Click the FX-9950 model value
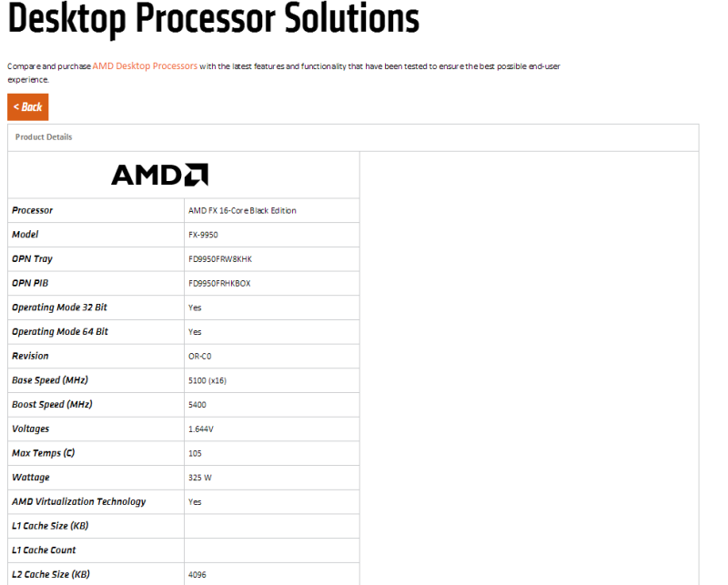Image resolution: width=728 pixels, height=585 pixels. [203, 235]
